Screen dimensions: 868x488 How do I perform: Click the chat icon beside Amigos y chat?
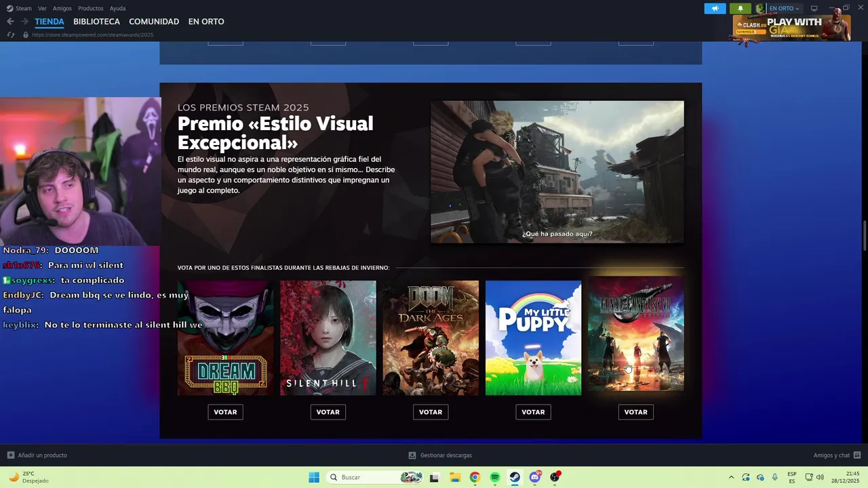(x=857, y=455)
